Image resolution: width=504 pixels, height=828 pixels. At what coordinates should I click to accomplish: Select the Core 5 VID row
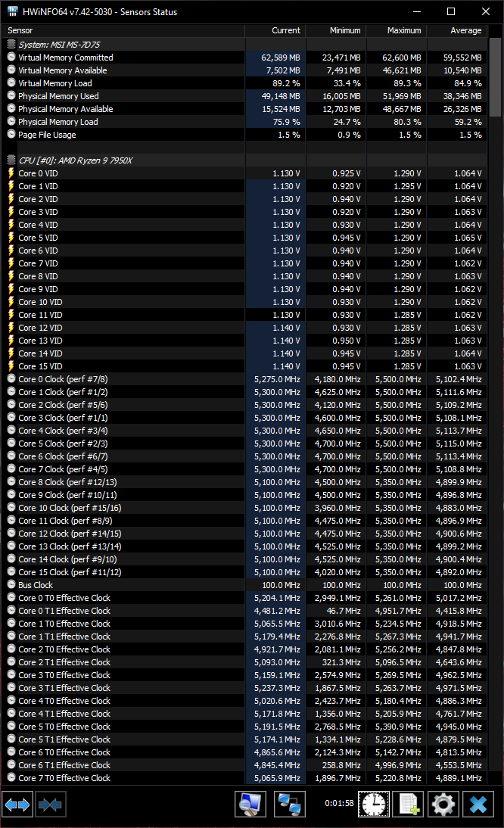(244, 238)
